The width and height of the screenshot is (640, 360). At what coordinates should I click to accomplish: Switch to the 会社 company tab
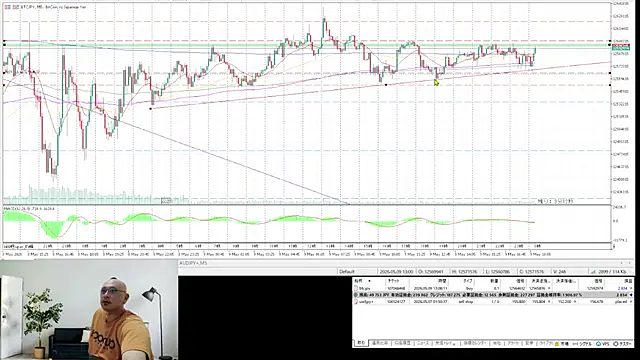[x=496, y=344]
